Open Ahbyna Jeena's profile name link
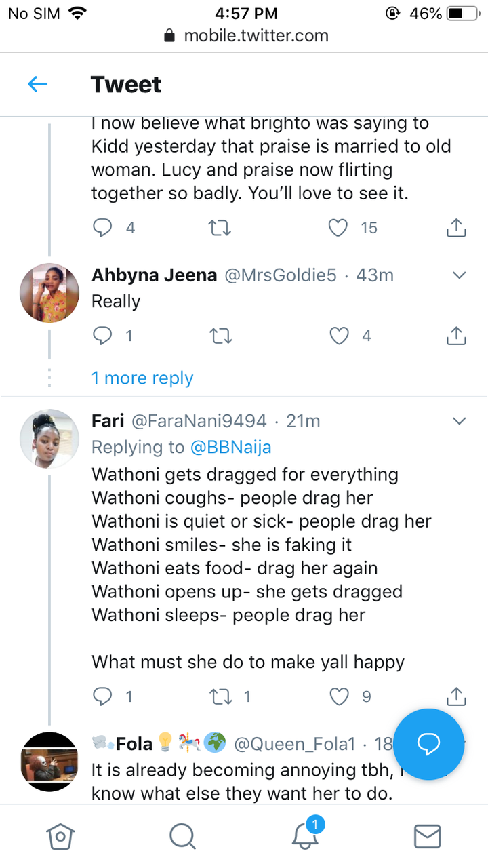 [155, 275]
